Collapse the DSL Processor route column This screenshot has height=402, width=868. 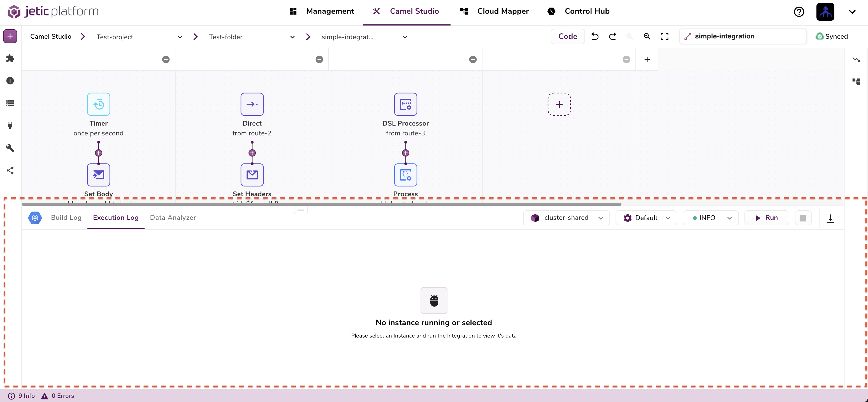tap(473, 59)
